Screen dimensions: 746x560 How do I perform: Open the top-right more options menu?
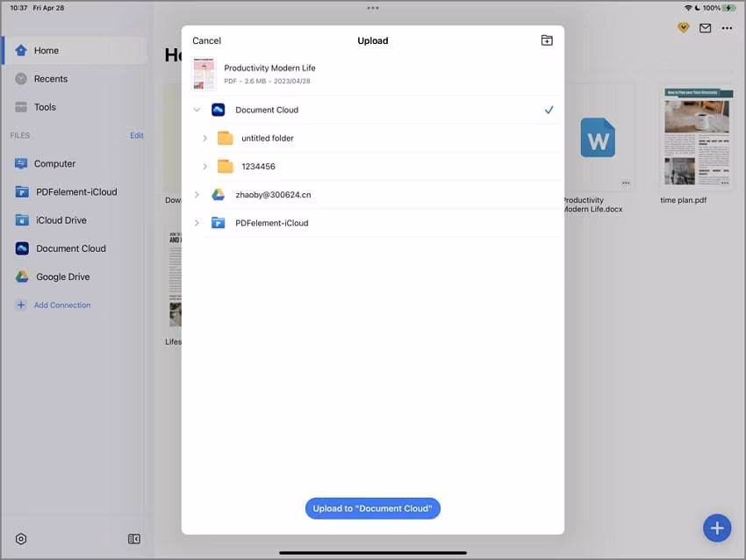[x=727, y=28]
